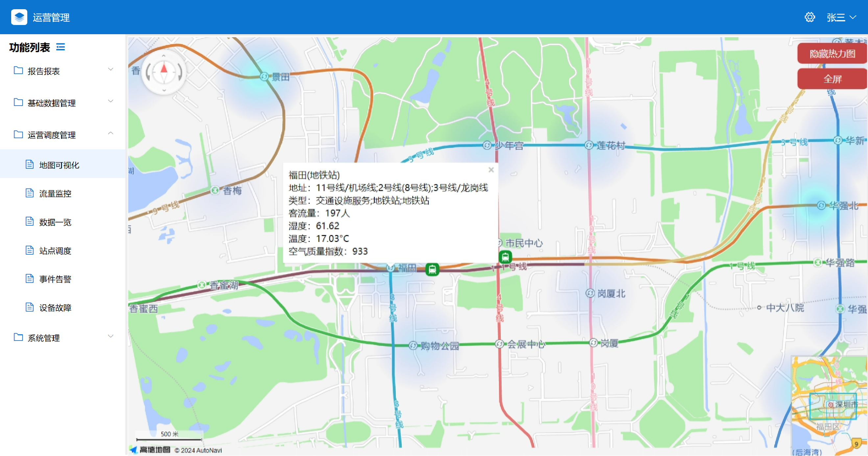868x456 pixels.
Task: Click the compass north red arrow
Action: point(164,69)
